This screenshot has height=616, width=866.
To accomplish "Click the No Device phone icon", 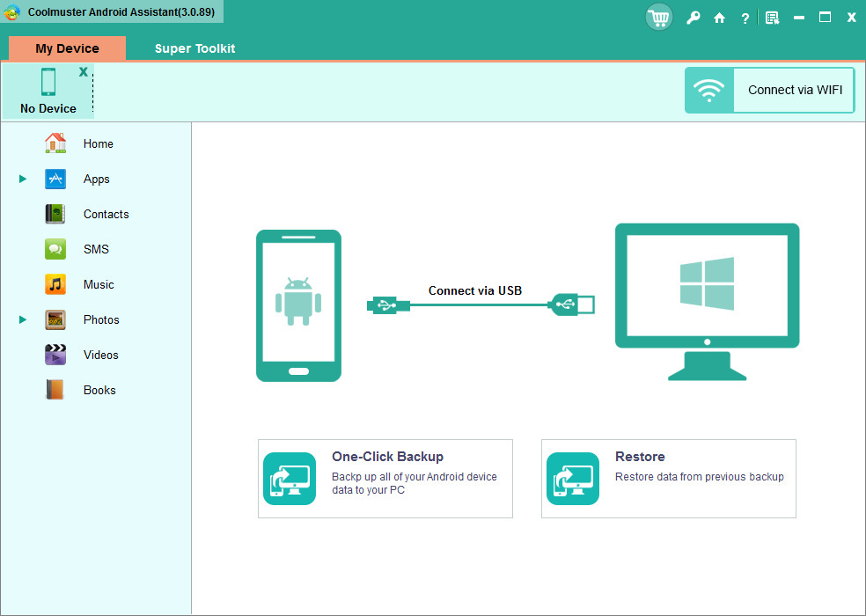I will [48, 82].
